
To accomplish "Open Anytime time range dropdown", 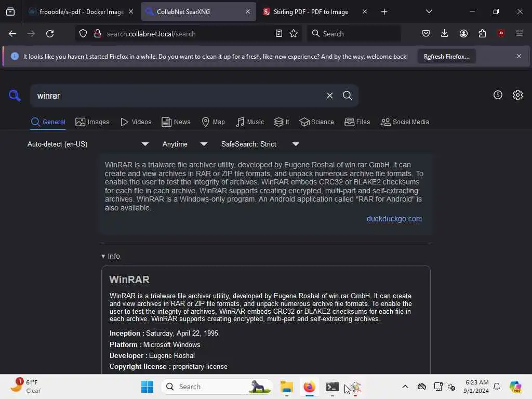I will [184, 144].
